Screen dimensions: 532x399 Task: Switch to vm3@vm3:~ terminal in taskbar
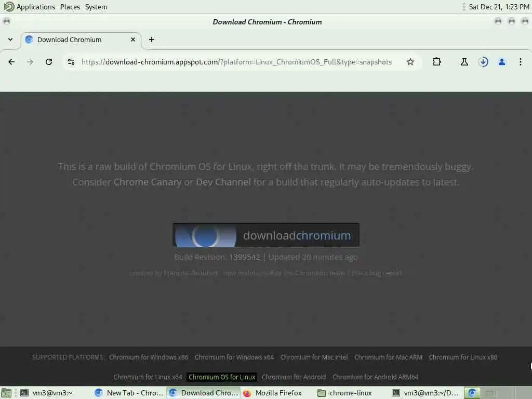[47, 393]
